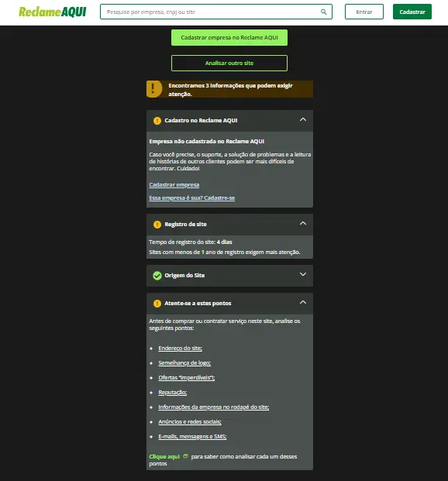Open the ReclameAQUI logo homepage
Image resolution: width=448 pixels, height=481 pixels.
coord(53,12)
